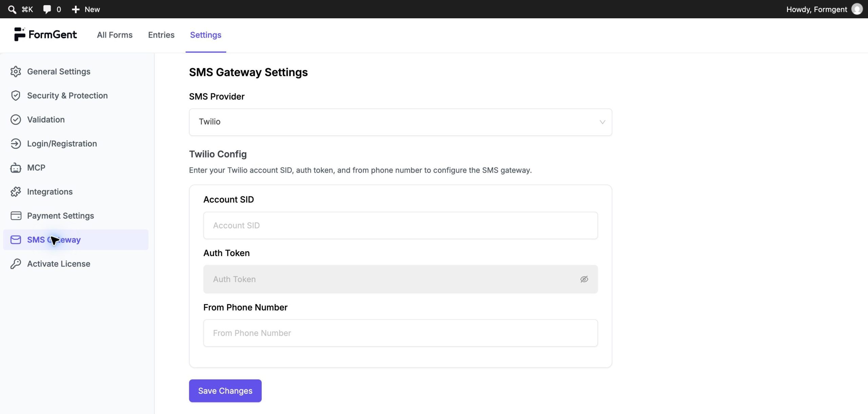Expand the SMS Provider chevron arrow
Viewport: 868px width, 414px height.
pos(602,122)
